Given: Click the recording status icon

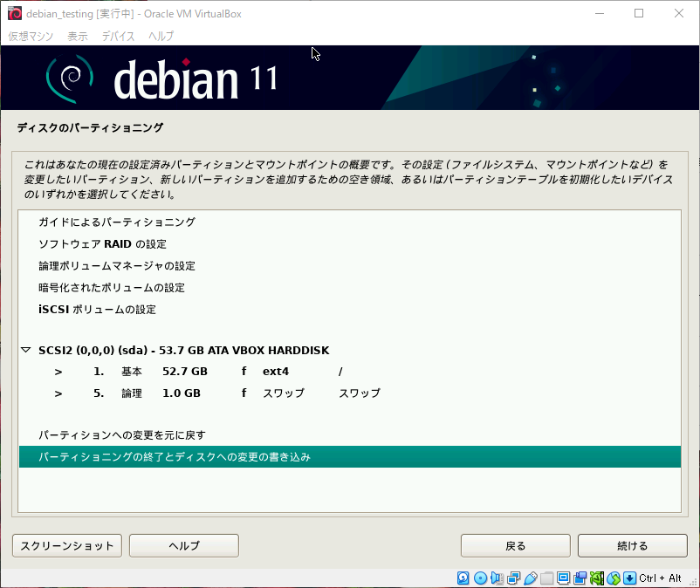Looking at the screenshot, I should [x=580, y=578].
